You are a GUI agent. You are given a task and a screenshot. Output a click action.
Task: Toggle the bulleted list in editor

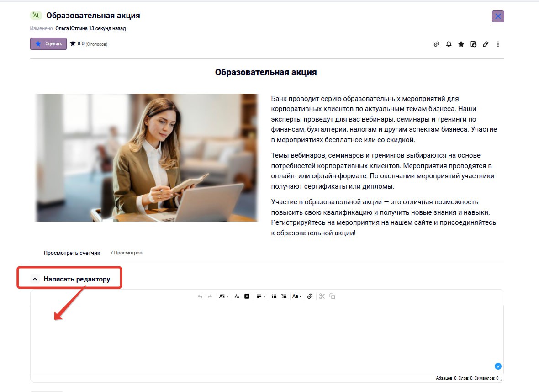coord(275,296)
